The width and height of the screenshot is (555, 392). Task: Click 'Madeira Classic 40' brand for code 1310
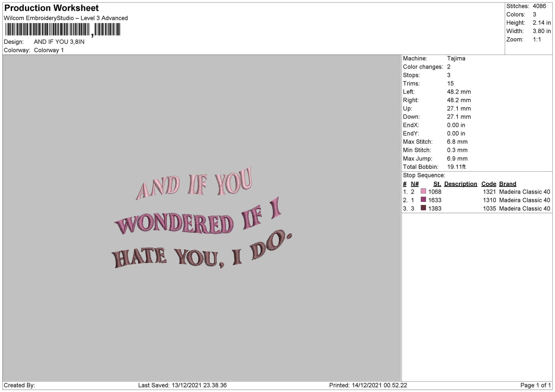point(525,200)
